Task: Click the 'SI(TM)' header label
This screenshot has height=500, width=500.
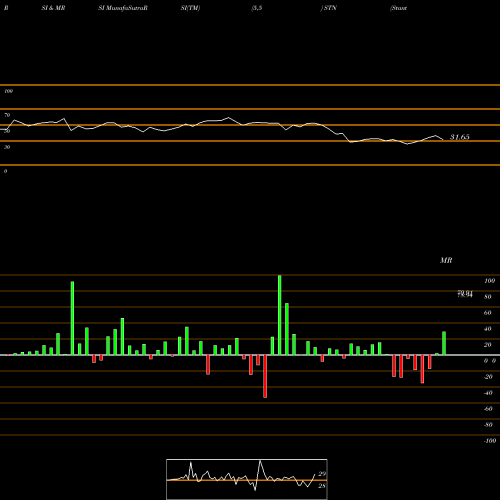Action: [x=190, y=8]
